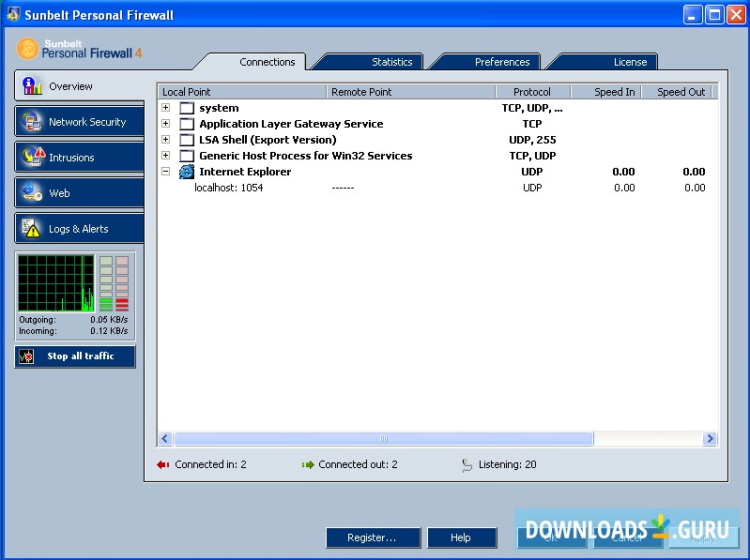
Task: Expand LSA Shell (Export Version) node
Action: click(x=165, y=139)
